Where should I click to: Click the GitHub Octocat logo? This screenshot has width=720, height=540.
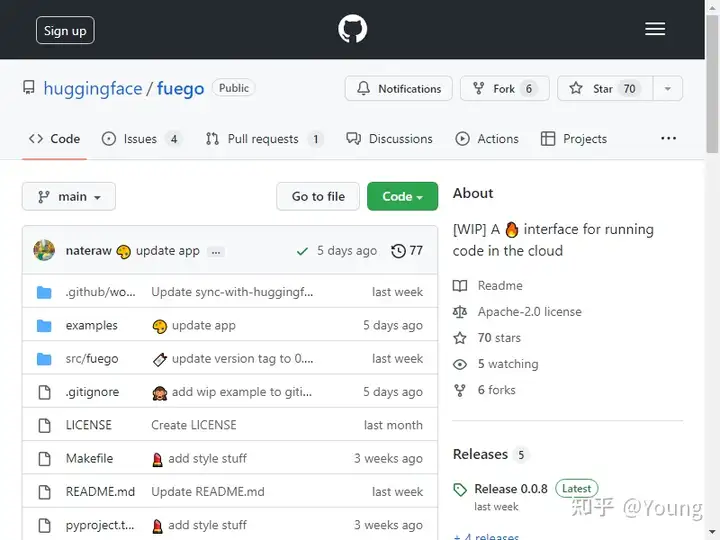tap(352, 29)
